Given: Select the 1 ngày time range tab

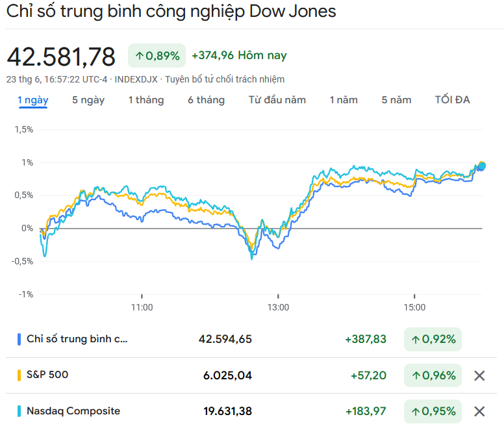Looking at the screenshot, I should tap(32, 100).
